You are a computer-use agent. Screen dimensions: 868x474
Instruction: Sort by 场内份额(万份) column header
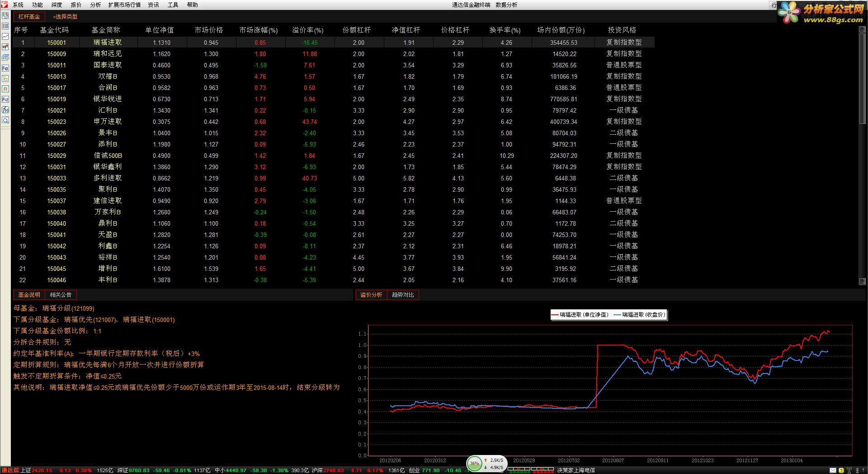click(x=561, y=30)
